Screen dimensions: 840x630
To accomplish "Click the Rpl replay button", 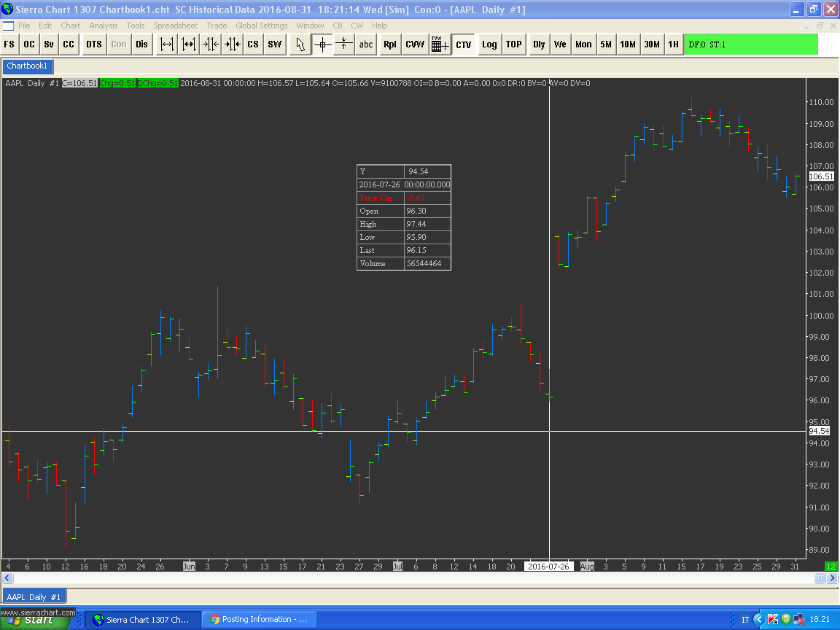I will coord(390,44).
